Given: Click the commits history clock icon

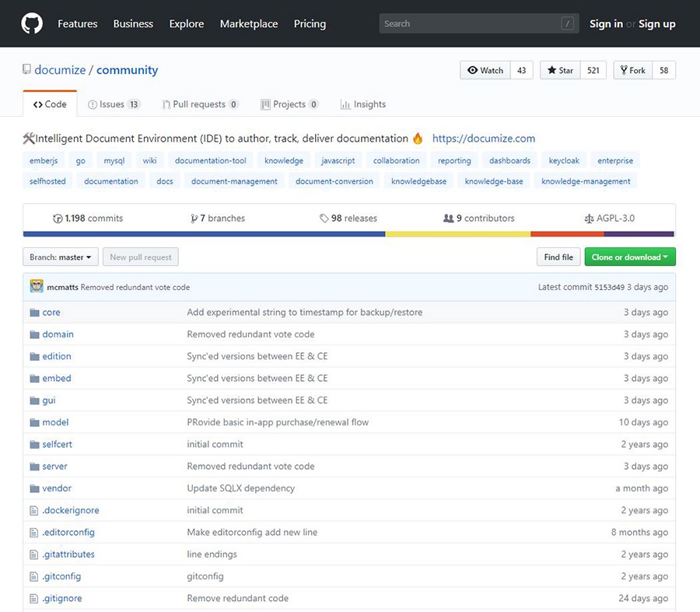Looking at the screenshot, I should pos(58,219).
